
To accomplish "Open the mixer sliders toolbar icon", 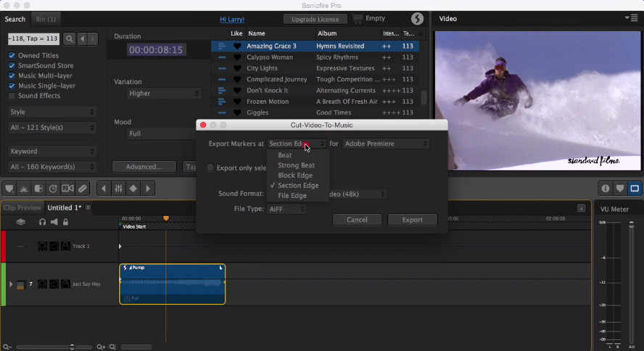I will click(118, 189).
